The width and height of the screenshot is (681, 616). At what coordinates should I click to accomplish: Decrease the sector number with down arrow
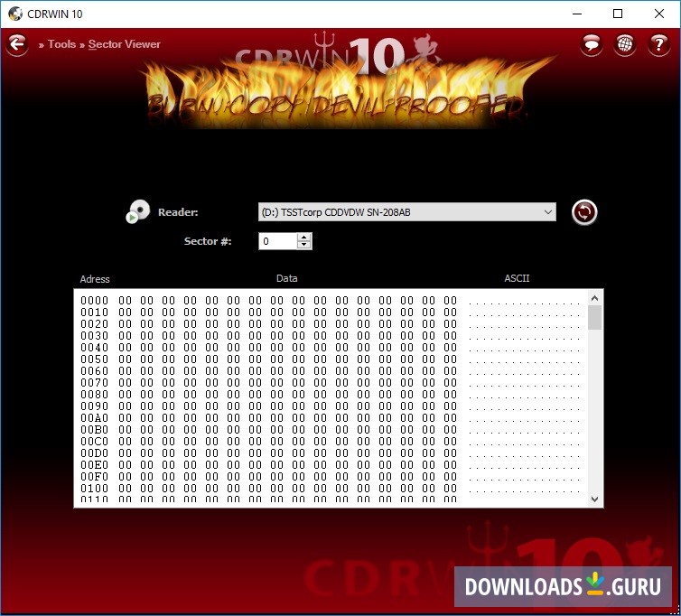[304, 245]
